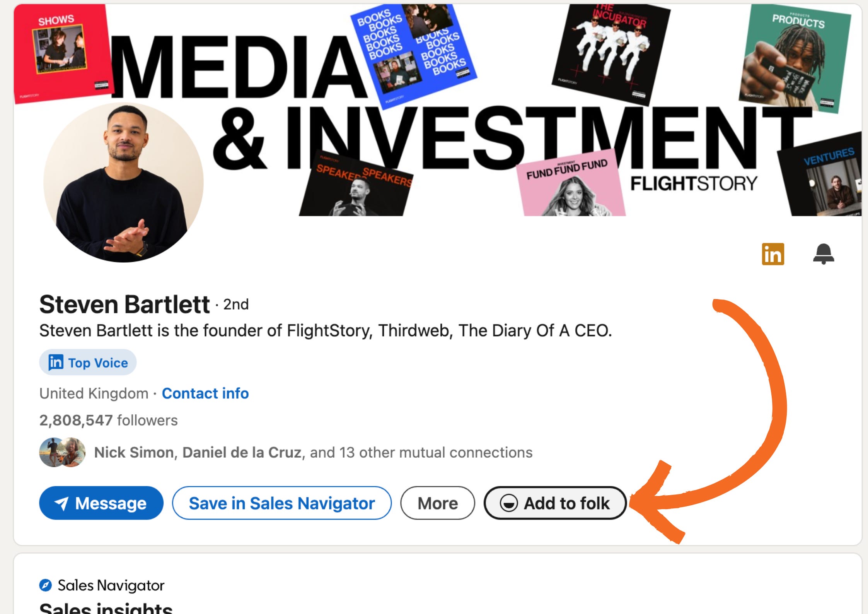The width and height of the screenshot is (868, 614).
Task: Open the Top Voice badge
Action: click(x=88, y=363)
